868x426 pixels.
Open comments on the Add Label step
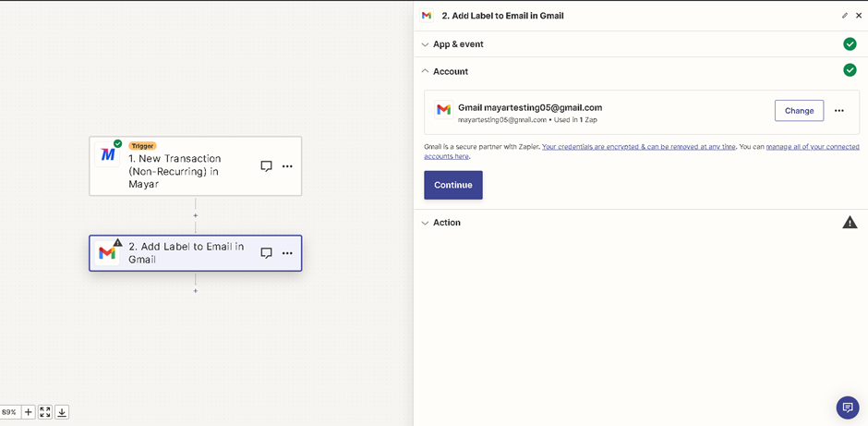tap(266, 253)
